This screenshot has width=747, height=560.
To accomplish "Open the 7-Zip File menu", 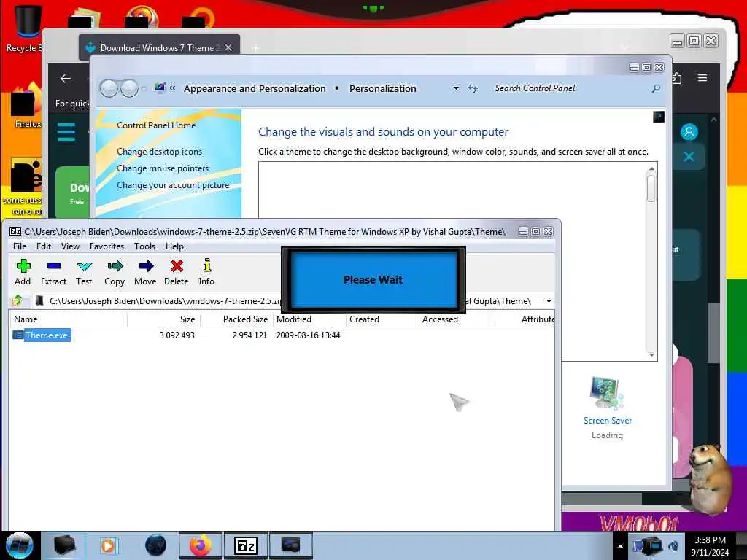I will (20, 246).
